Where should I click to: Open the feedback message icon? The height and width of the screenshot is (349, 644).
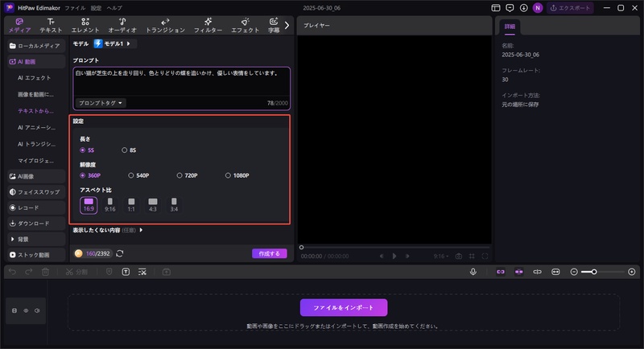(510, 8)
